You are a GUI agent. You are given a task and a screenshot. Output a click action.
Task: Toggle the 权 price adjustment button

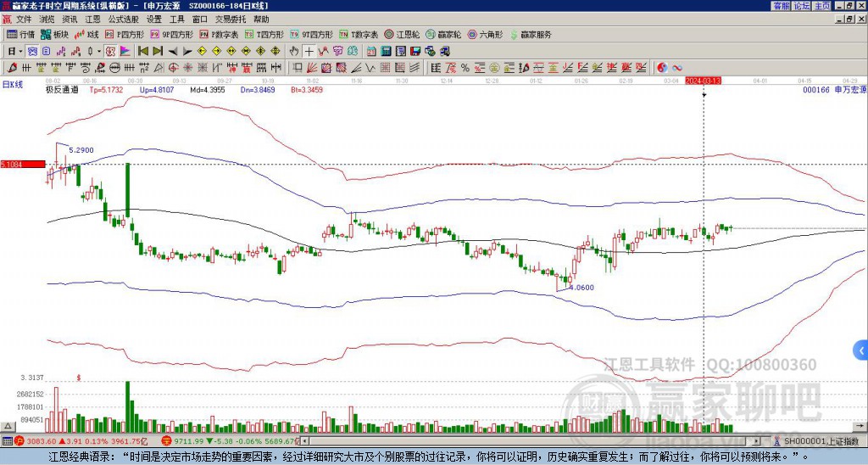(110, 52)
